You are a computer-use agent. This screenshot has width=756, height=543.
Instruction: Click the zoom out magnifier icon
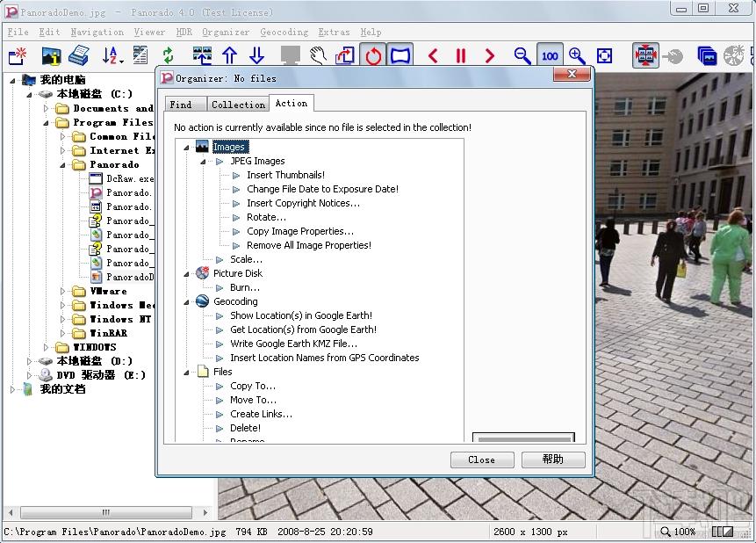(x=522, y=56)
